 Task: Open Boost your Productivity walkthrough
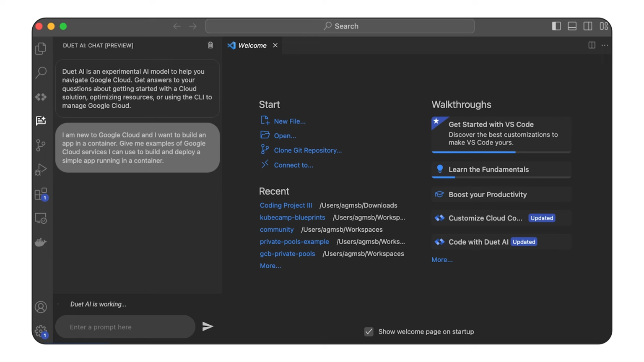tap(501, 194)
